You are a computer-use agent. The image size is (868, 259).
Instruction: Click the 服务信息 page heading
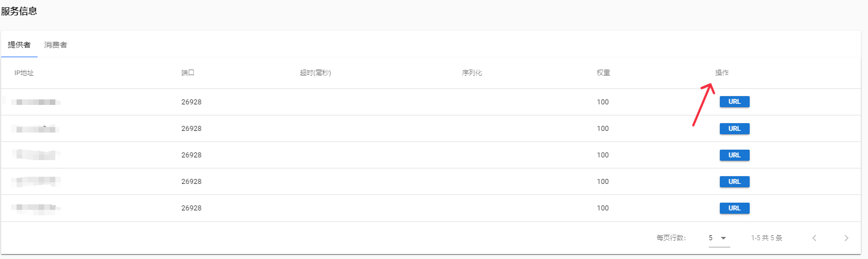point(19,11)
